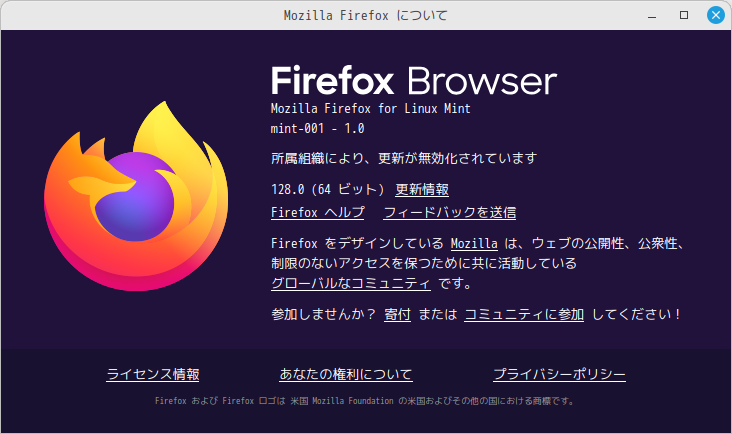Follow the Mozilla link in the description
Viewport: 732px width, 434px height.
coord(474,244)
